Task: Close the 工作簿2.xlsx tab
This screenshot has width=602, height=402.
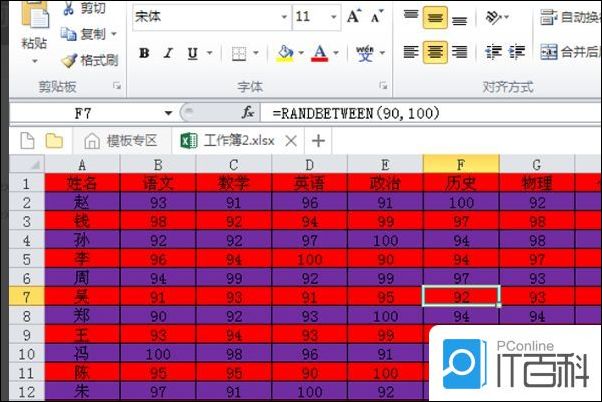Action: click(291, 141)
